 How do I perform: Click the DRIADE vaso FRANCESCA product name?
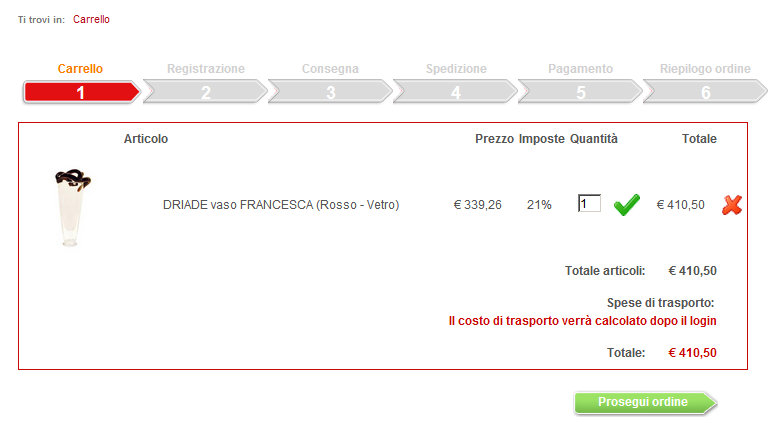pos(281,205)
